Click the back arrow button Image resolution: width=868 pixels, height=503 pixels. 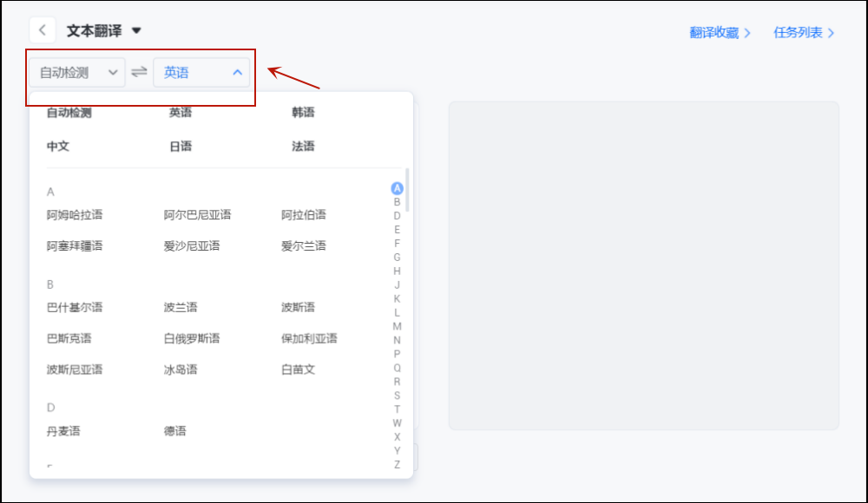(x=42, y=30)
